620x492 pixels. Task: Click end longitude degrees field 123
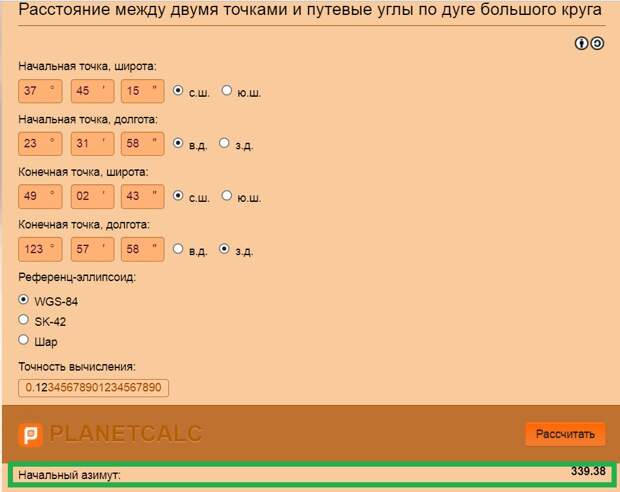(40, 249)
